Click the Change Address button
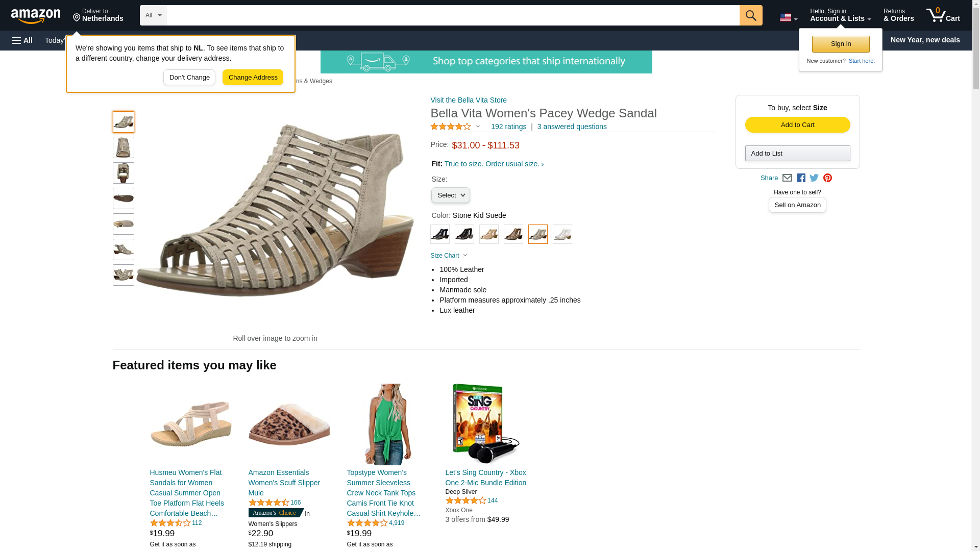The image size is (980, 551). tap(253, 78)
